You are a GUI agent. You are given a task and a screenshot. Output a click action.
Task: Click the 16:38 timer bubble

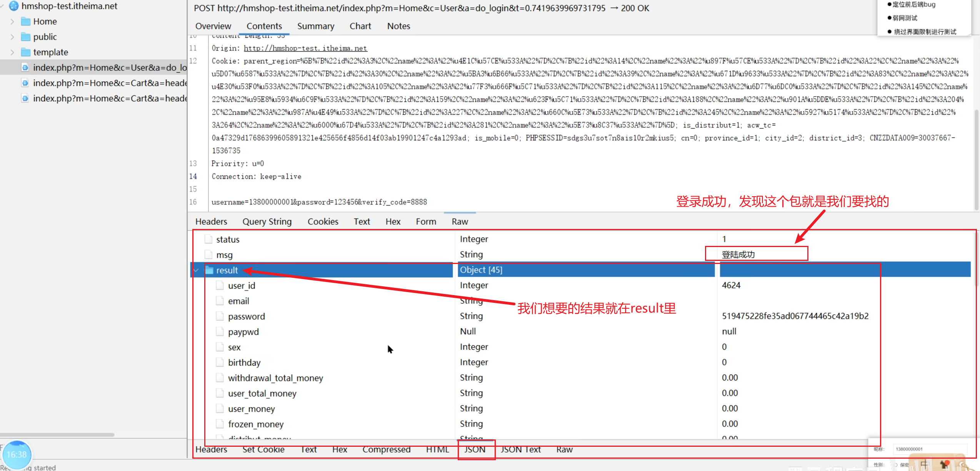click(17, 454)
